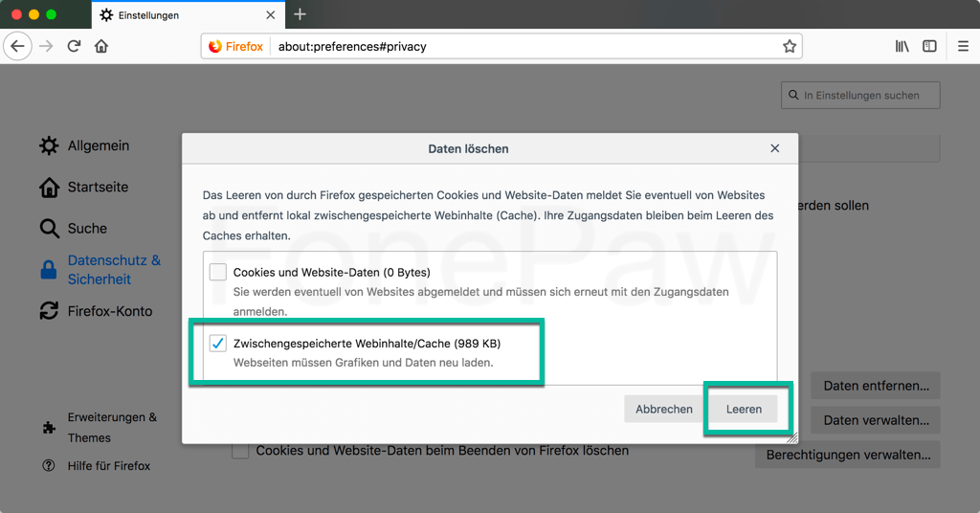Open a new tab with plus button

(x=300, y=14)
